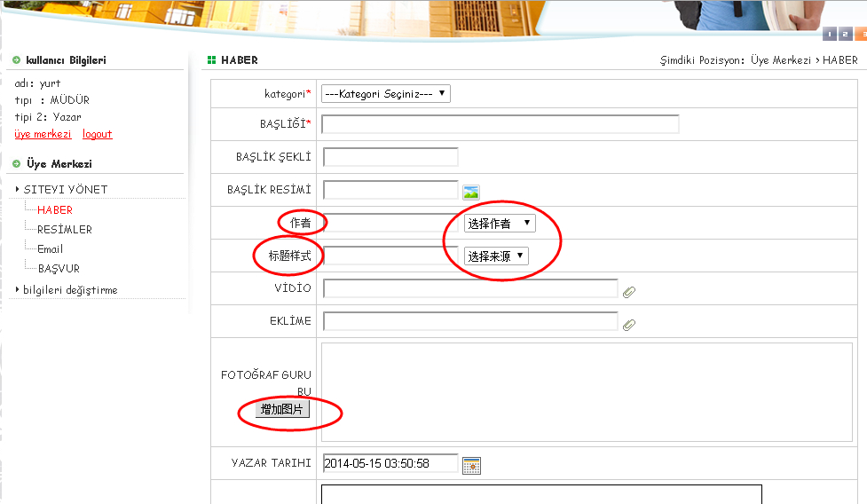
Task: Open the 选择作者 author dropdown
Action: coord(500,224)
